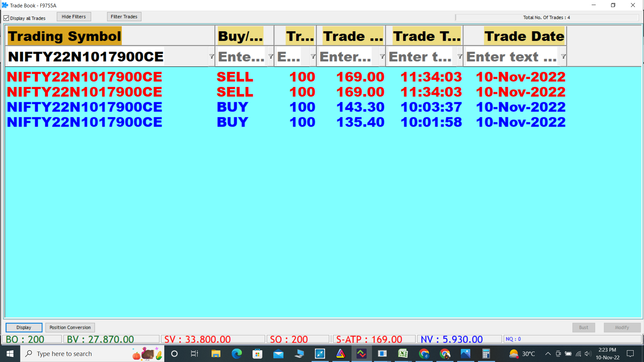Click the Trade Date filter text field

click(x=513, y=56)
